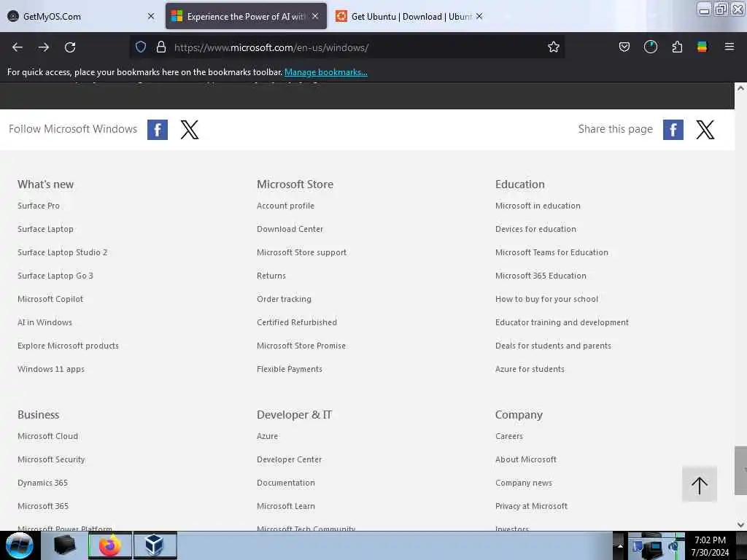Viewport: 747px width, 560px height.
Task: Open the Download Center link
Action: coord(290,229)
